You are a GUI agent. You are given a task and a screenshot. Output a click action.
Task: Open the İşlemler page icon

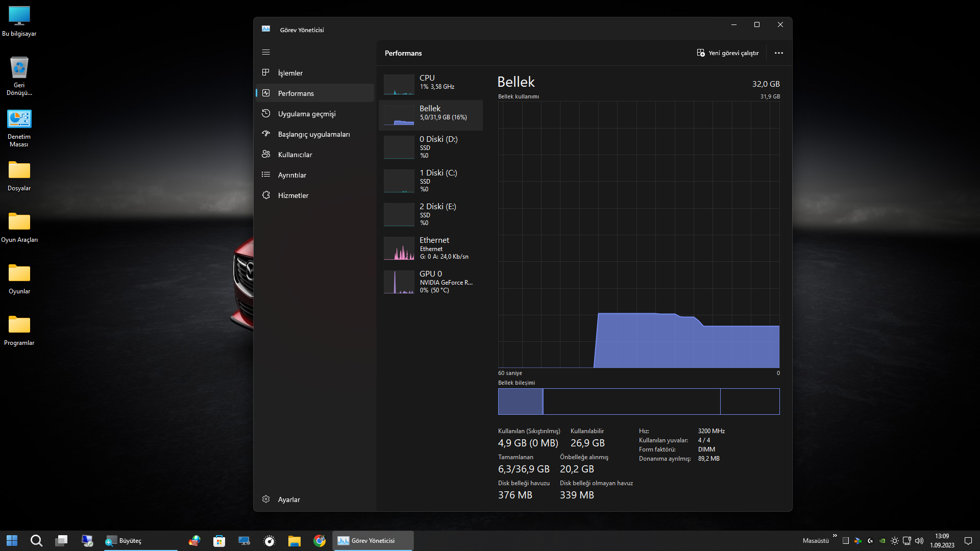coord(266,72)
